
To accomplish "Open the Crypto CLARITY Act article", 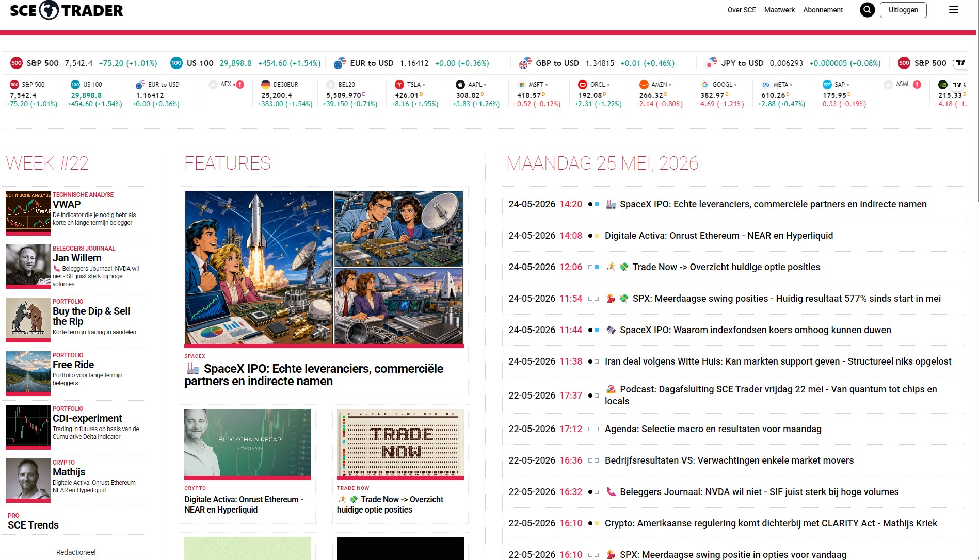I will [x=771, y=523].
